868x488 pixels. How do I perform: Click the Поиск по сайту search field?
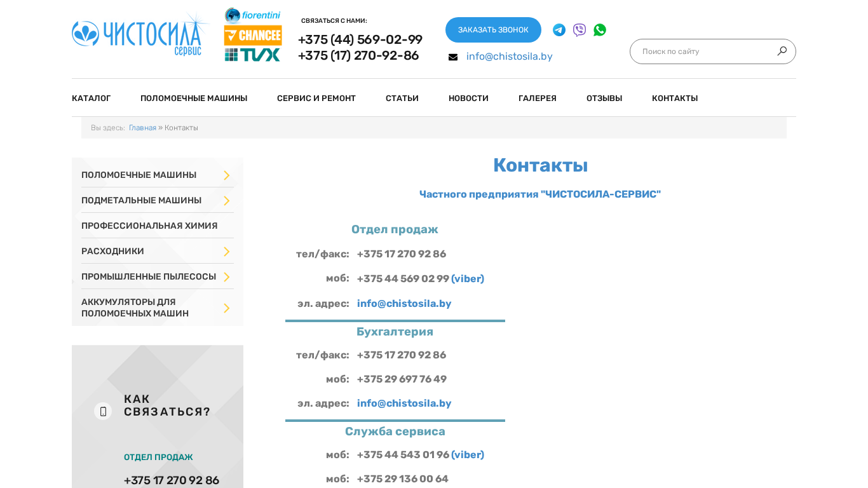[705, 51]
